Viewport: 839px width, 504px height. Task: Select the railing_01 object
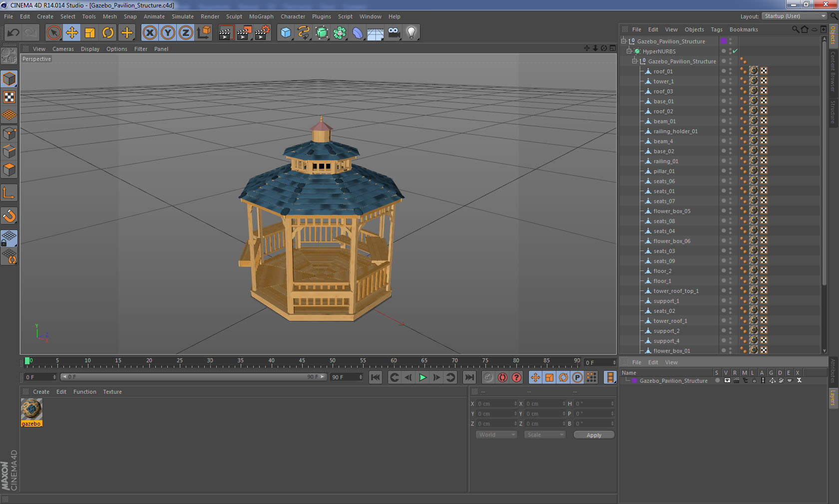coord(666,161)
